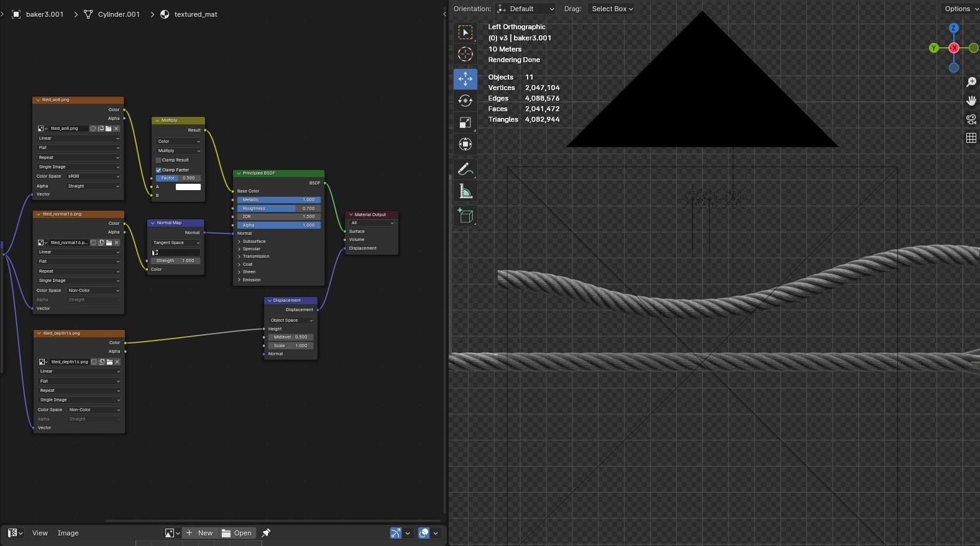Select the Scale tool

[465, 122]
